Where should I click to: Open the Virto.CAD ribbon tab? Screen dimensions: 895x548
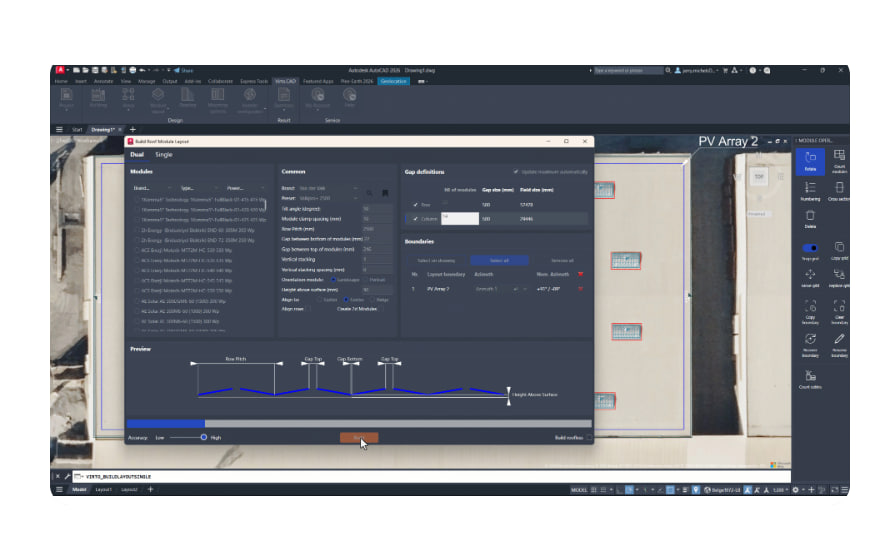tap(285, 81)
